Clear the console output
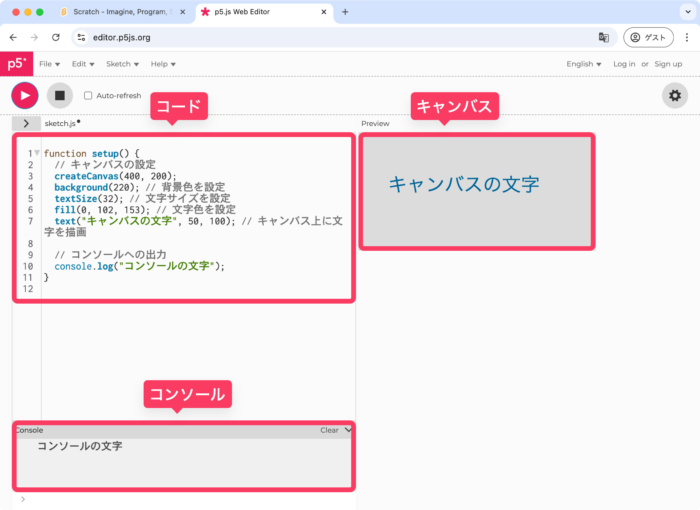This screenshot has width=700, height=510. 329,430
